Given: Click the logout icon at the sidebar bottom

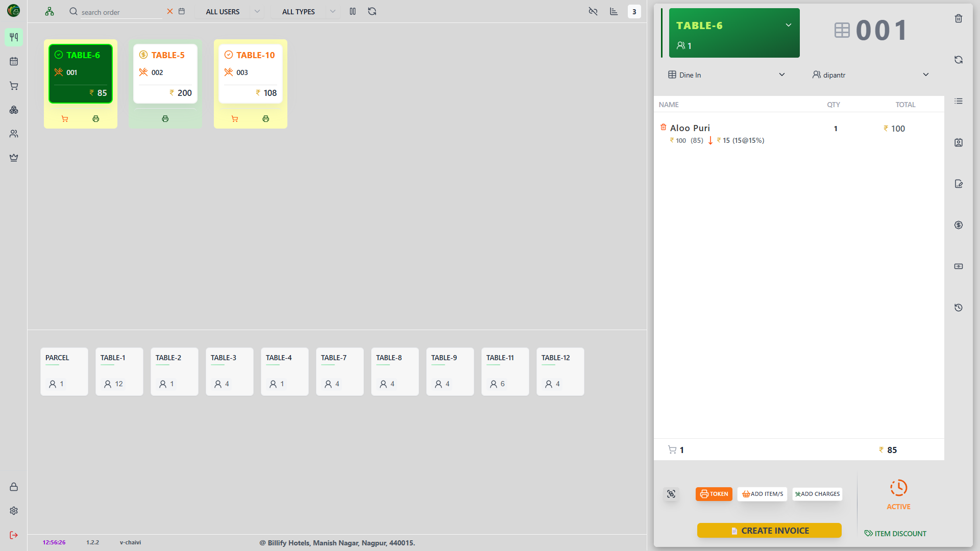Looking at the screenshot, I should tap(14, 535).
